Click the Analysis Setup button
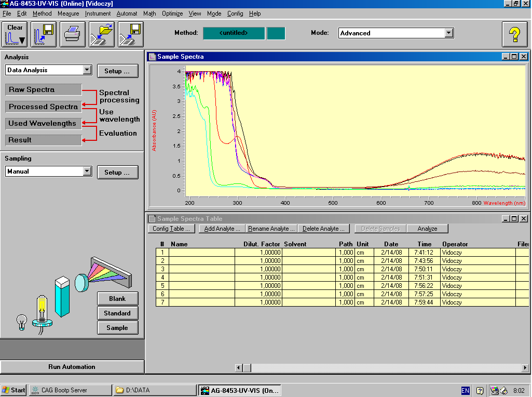 click(117, 71)
